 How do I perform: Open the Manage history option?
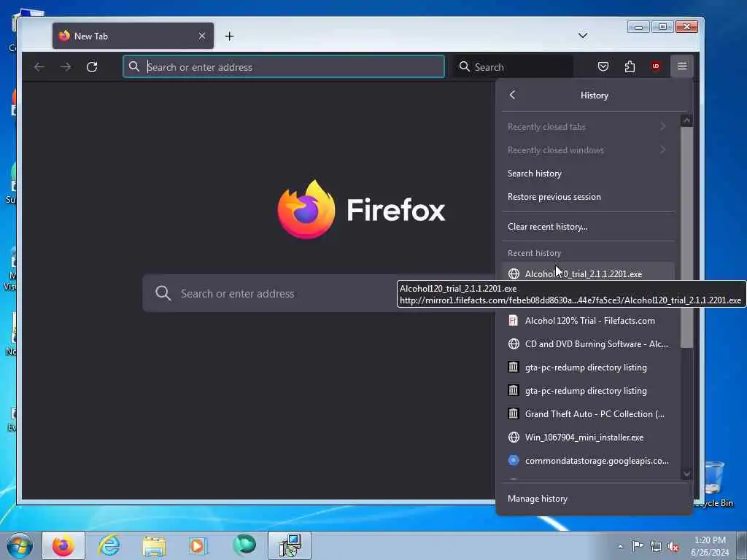pos(594,499)
